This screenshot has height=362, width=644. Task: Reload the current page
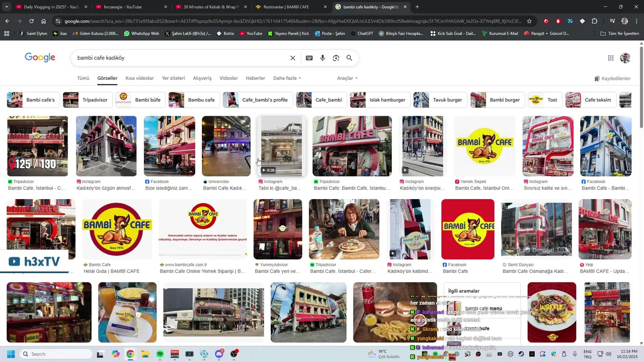point(31,21)
